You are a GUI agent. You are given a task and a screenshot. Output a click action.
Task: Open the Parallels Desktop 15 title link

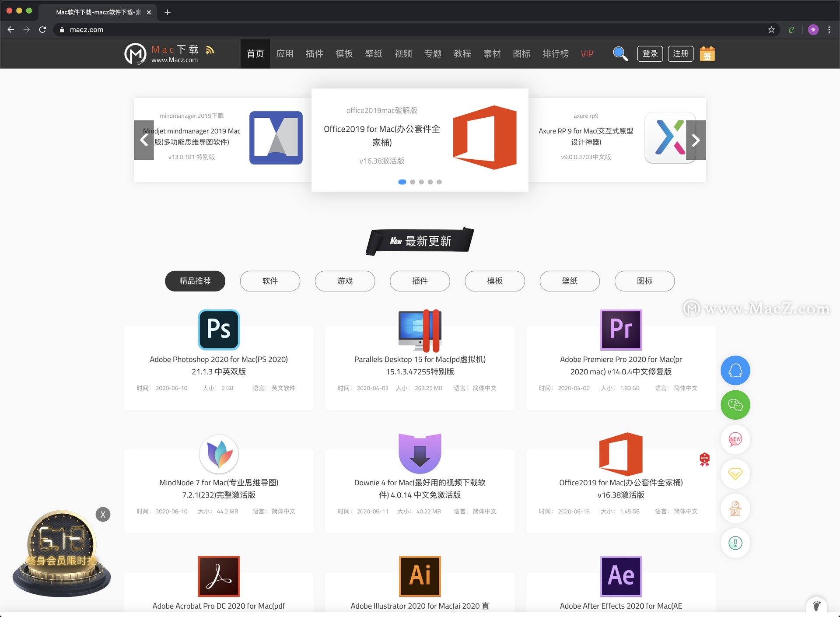(420, 365)
